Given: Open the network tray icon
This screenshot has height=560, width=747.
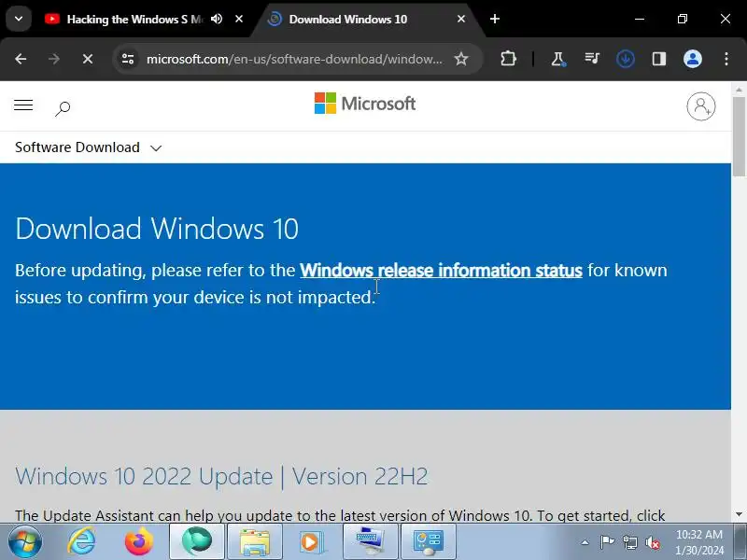Looking at the screenshot, I should click(629, 542).
